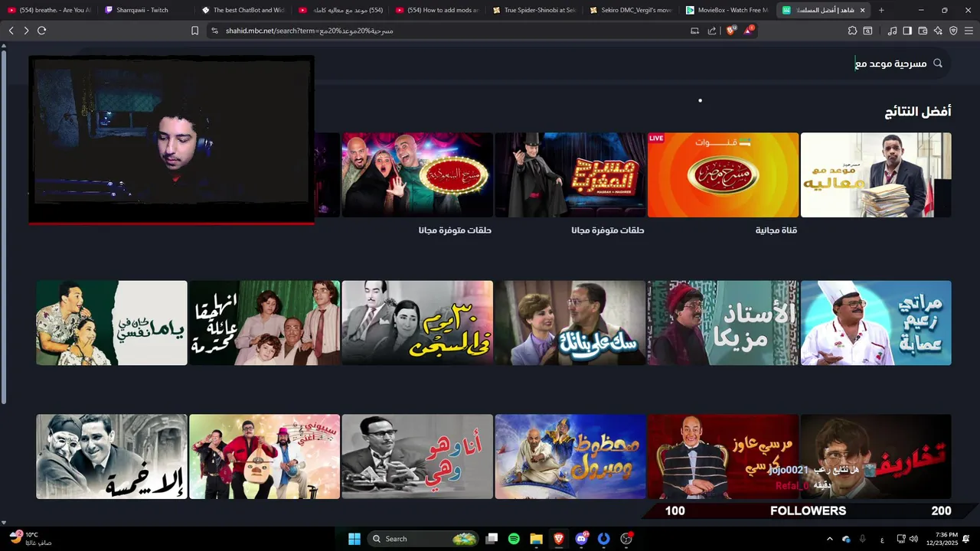
Task: Click the install app icon in the address bar
Action: (694, 31)
